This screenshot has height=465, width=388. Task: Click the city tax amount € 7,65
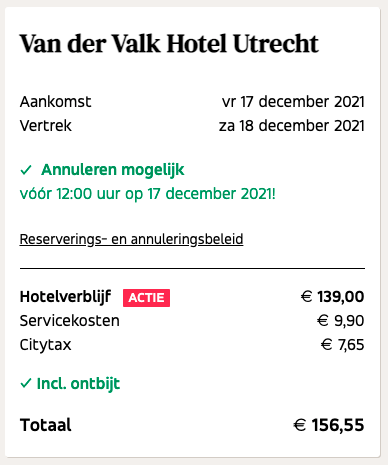point(342,345)
